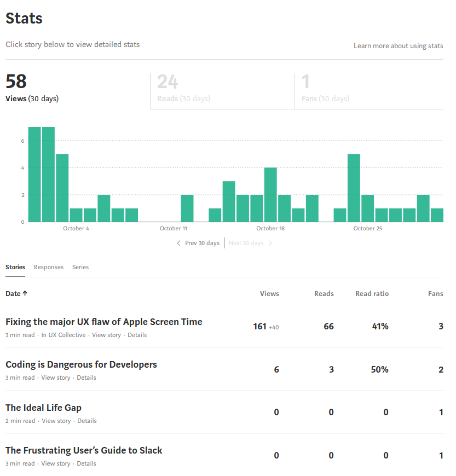This screenshot has height=476, width=456.
Task: Click the Date sort arrow icon
Action: [25, 293]
